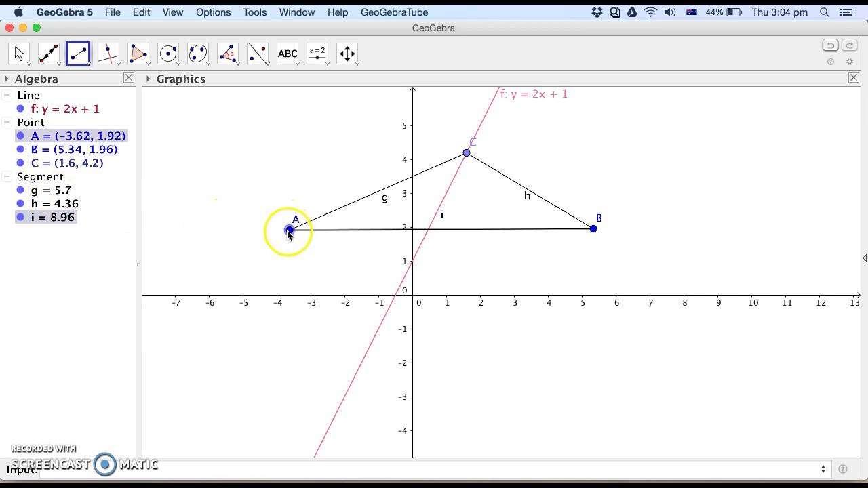Expand the sidebar arrow on right edge
Screen dimensions: 868x488
point(865,258)
